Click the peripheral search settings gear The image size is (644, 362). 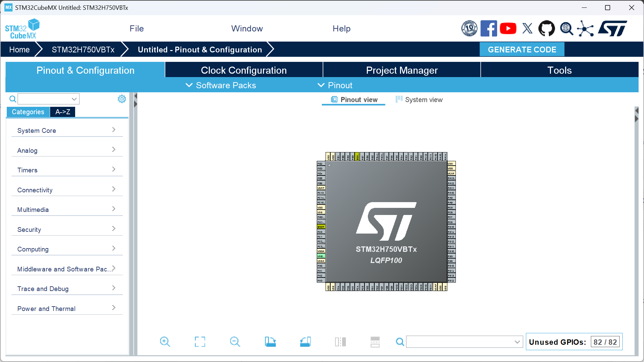[122, 99]
